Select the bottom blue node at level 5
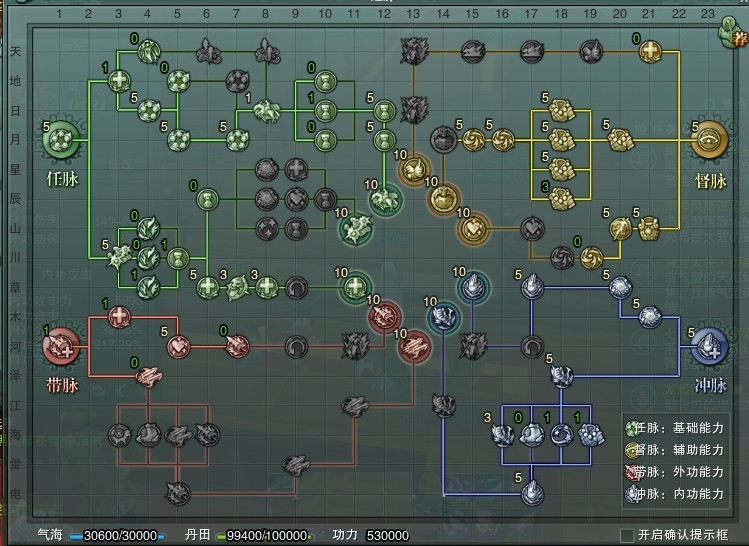Image resolution: width=749 pixels, height=546 pixels. (531, 492)
